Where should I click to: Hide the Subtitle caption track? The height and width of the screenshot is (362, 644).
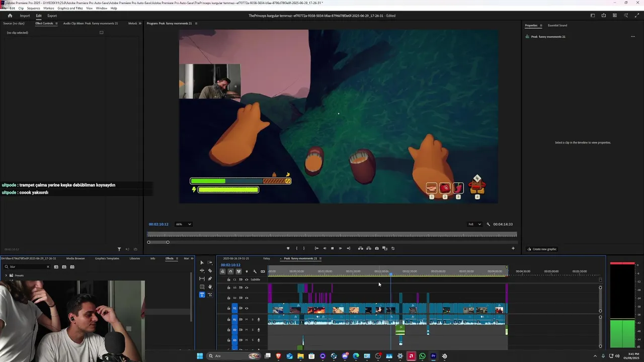click(x=247, y=280)
